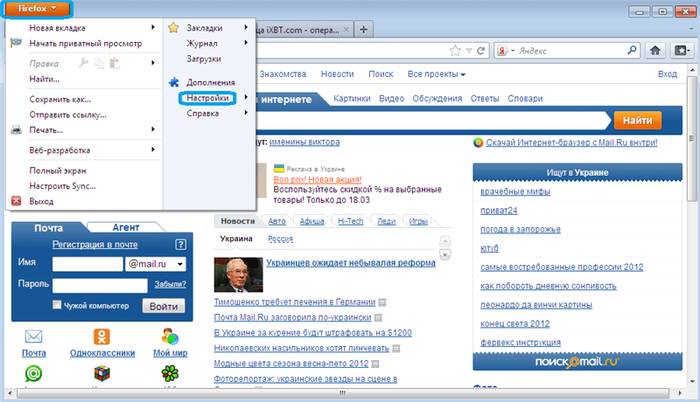700x402 pixels.
Task: Open Мой мир icon
Action: click(x=170, y=336)
